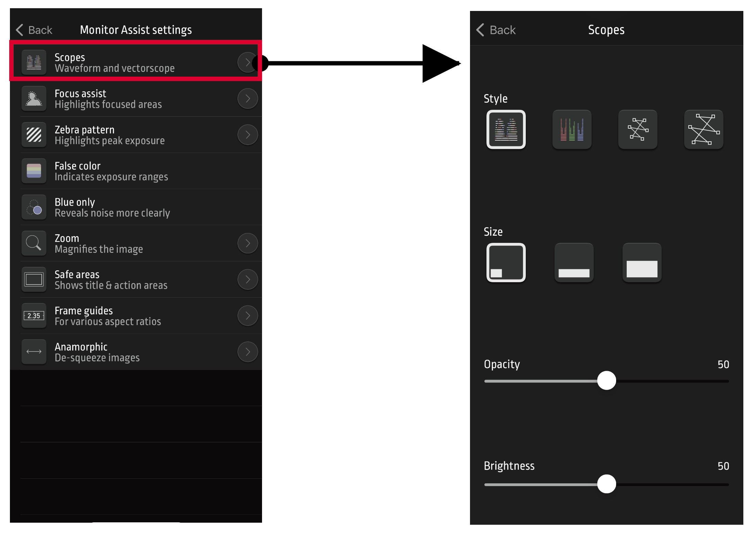Screen dimensions: 756x535
Task: Choose the large vectorscope style icon
Action: pos(704,129)
